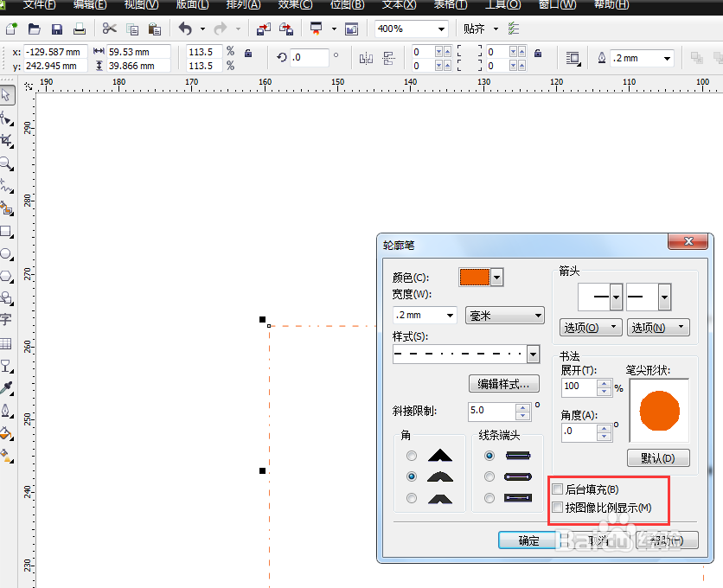The height and width of the screenshot is (588, 723).
Task: Select the Polygon tool
Action: pyautogui.click(x=6, y=276)
